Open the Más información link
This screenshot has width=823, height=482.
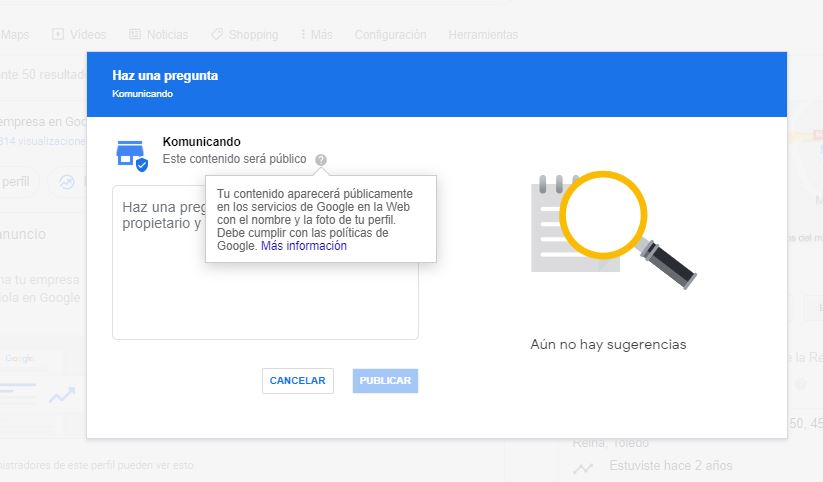pos(304,246)
